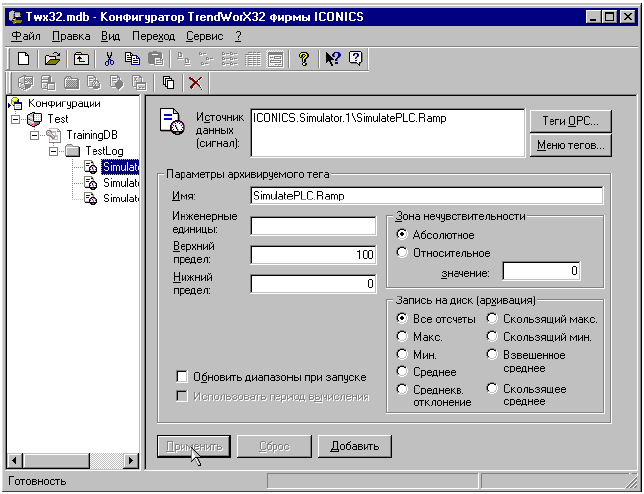Click the greyed new database group icon
The image size is (644, 494).
click(48, 83)
